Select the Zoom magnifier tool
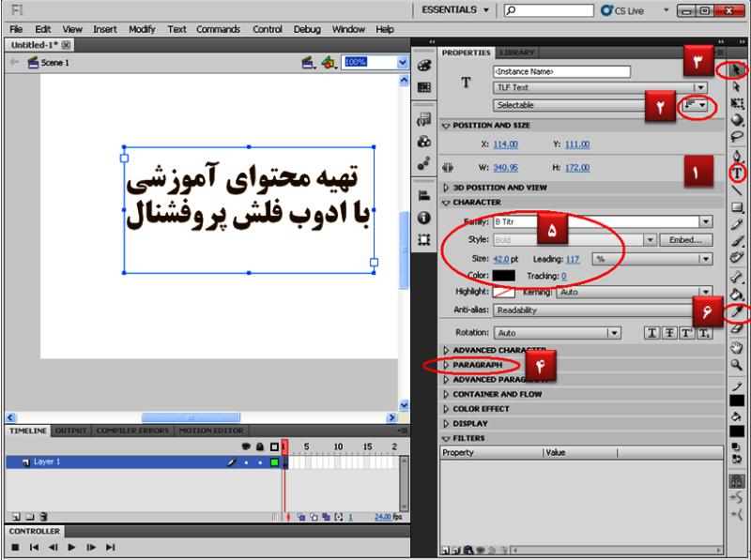751x560 pixels. coord(737,365)
